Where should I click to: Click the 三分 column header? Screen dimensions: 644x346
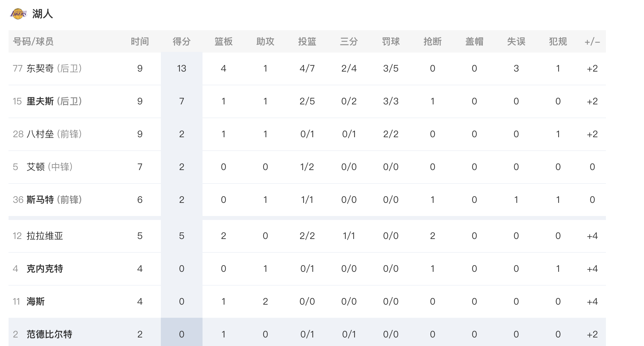click(349, 41)
